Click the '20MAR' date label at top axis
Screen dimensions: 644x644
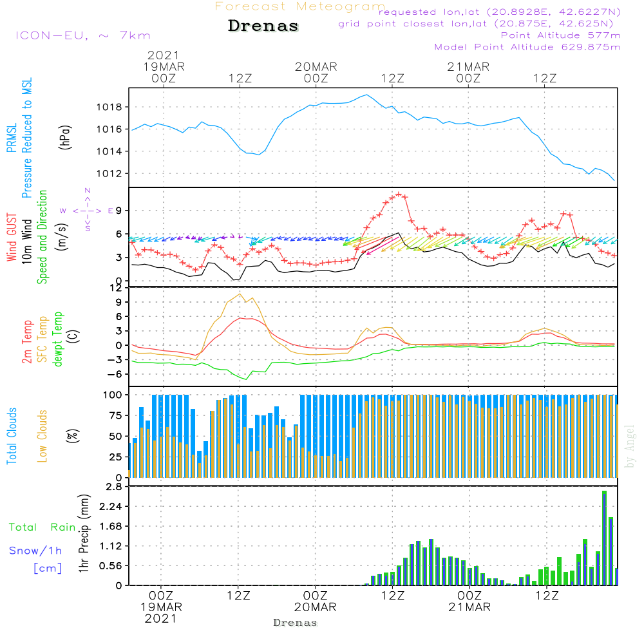tap(316, 66)
